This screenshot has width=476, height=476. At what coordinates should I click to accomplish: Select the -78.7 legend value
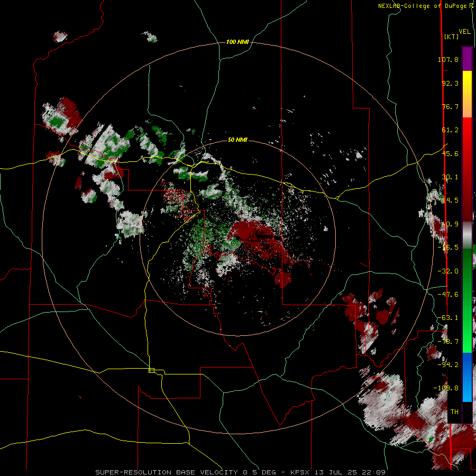coord(448,342)
